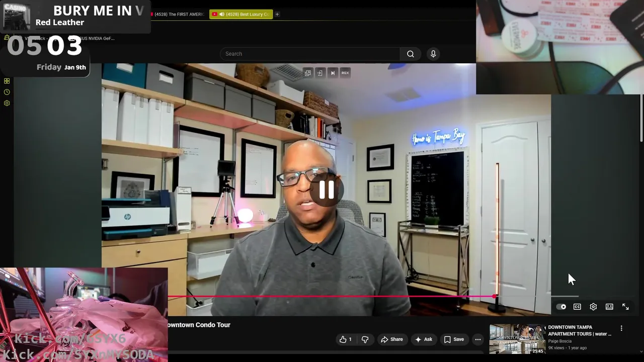
Task: Click the ASUS NVIDIA GeF bookmark
Action: [x=95, y=38]
